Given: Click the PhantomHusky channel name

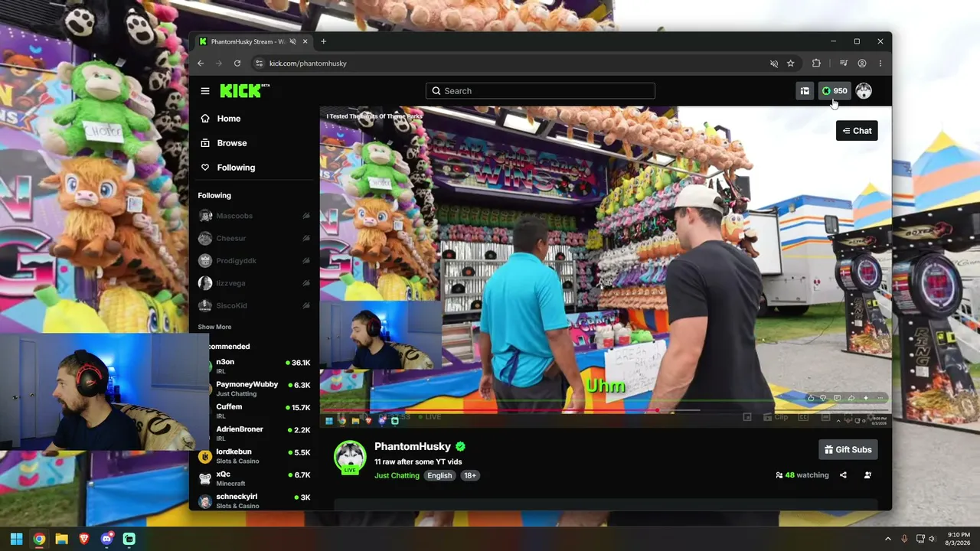Looking at the screenshot, I should (x=413, y=447).
